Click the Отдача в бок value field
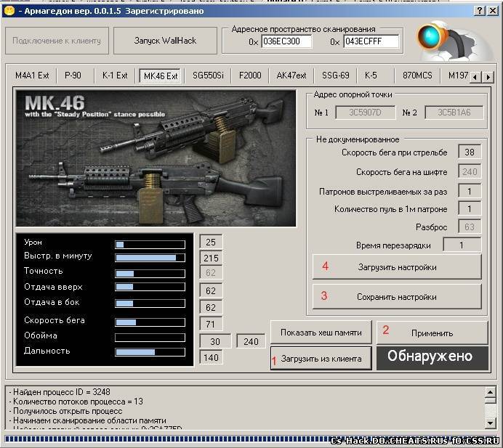The width and height of the screenshot is (503, 448). [211, 307]
